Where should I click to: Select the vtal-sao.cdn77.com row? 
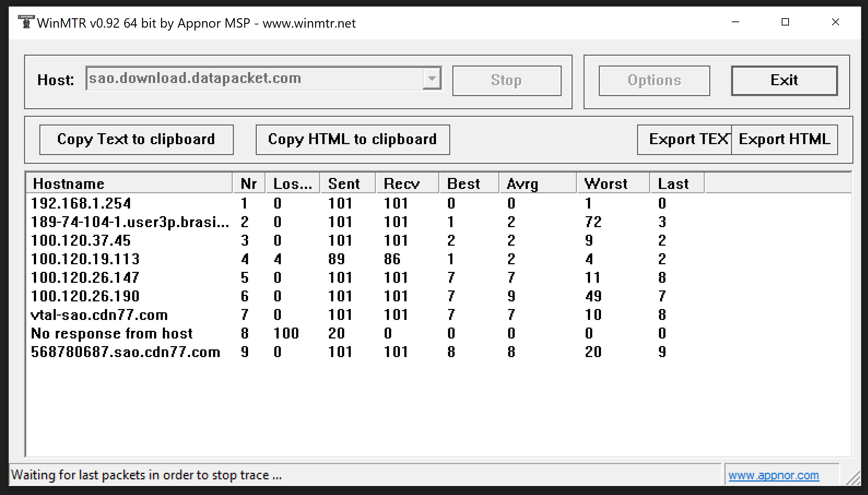[366, 314]
